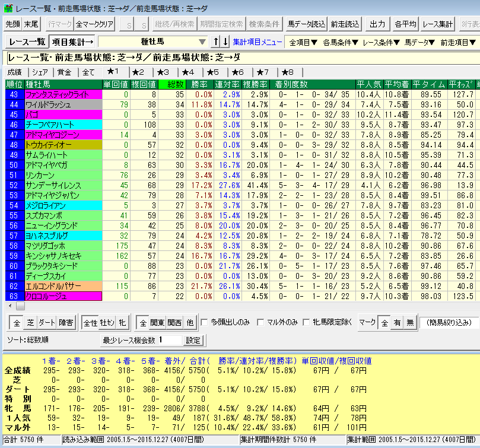Select 有 mark filter toggle

point(397,322)
